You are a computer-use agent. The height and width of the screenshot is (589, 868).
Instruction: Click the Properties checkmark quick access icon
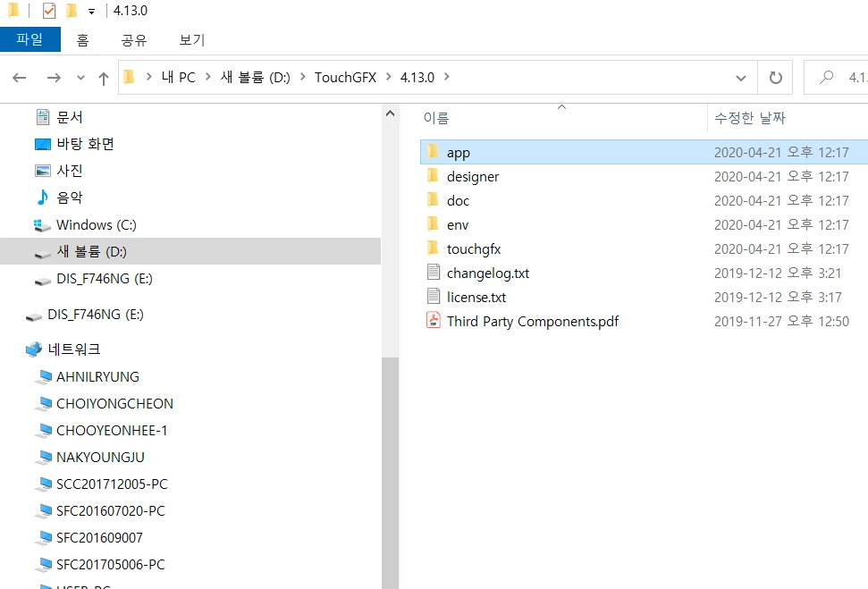(48, 11)
